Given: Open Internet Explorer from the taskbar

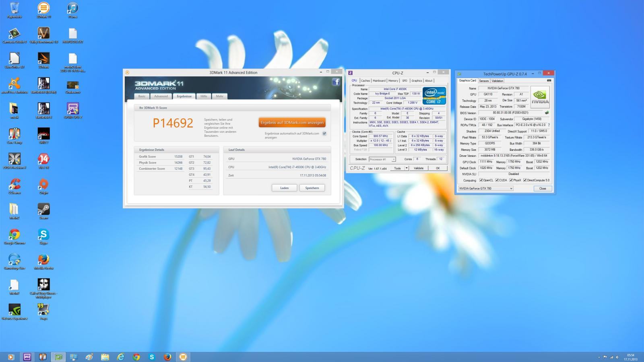Looking at the screenshot, I should coord(120,357).
